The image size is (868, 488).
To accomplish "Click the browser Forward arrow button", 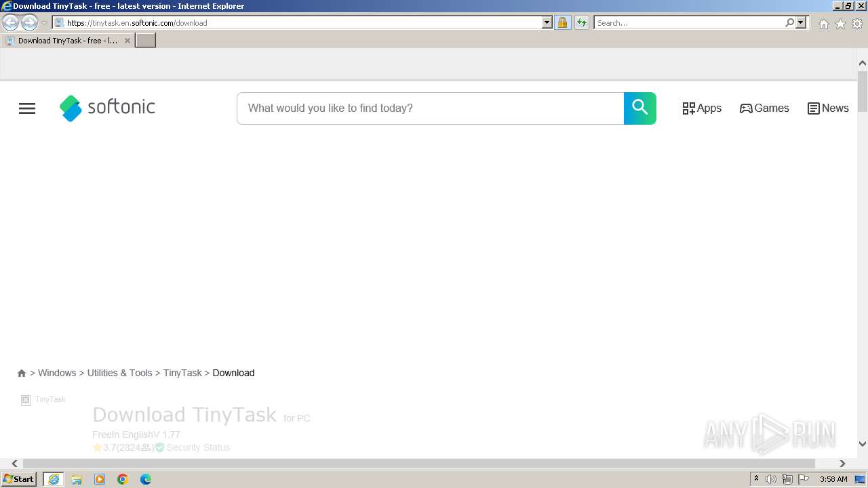I will tap(28, 22).
